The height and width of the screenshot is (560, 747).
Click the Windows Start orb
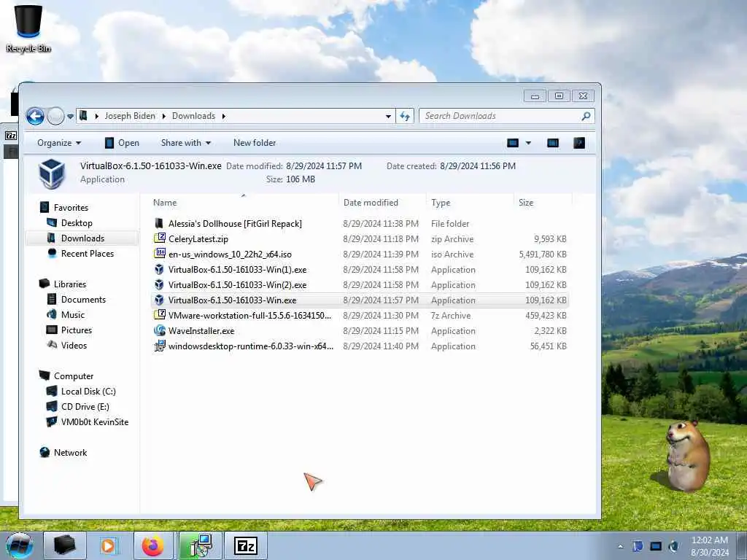(20, 545)
